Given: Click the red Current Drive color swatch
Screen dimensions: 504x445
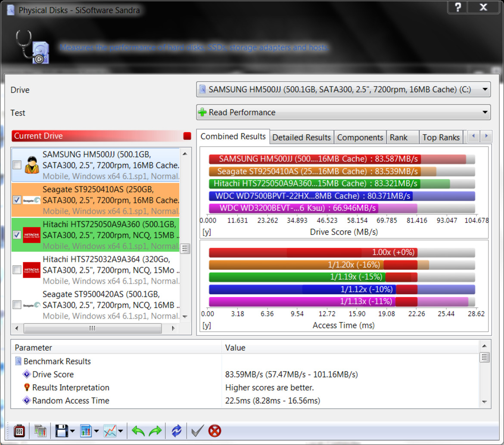Looking at the screenshot, I should 187,136.
